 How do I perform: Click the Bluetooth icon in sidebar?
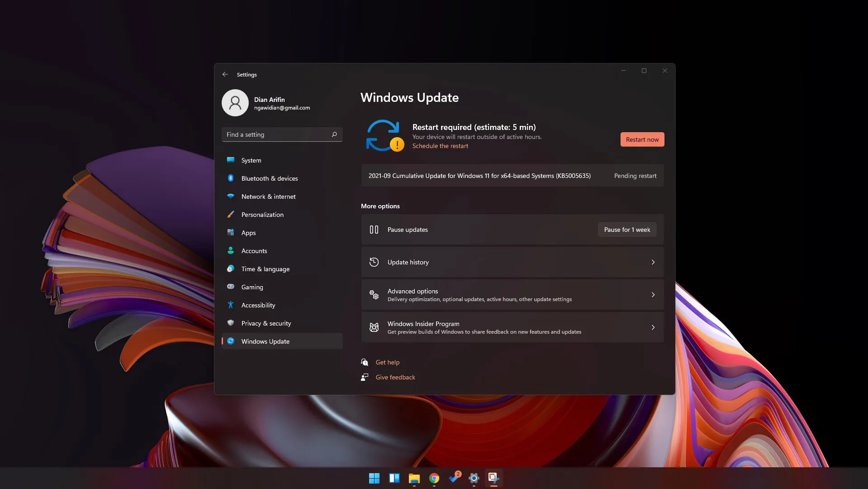[231, 178]
